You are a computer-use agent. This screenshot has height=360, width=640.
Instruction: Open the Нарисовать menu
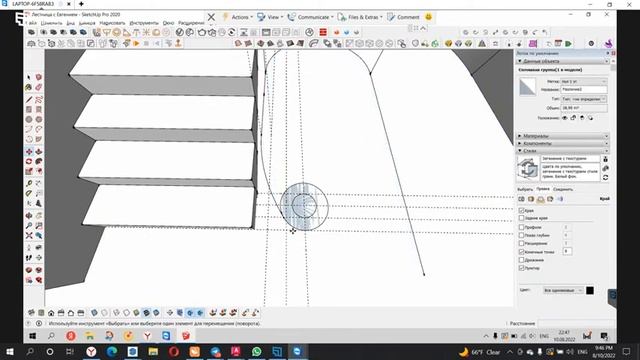112,23
